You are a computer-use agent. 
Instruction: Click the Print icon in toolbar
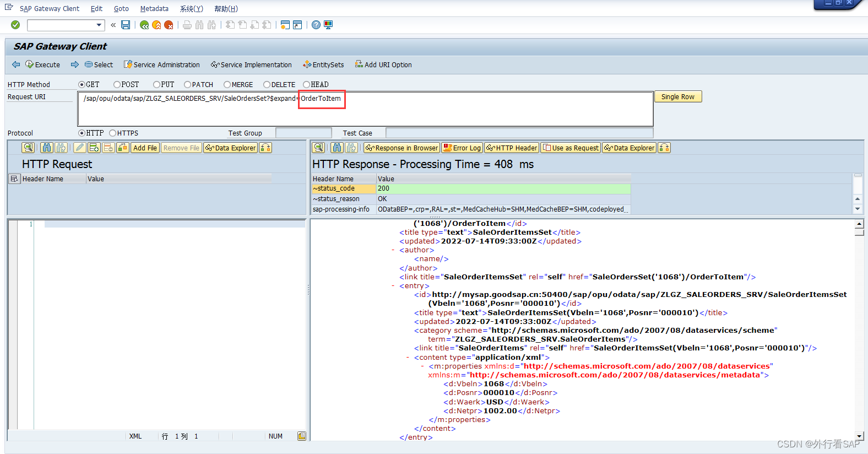[x=187, y=25]
